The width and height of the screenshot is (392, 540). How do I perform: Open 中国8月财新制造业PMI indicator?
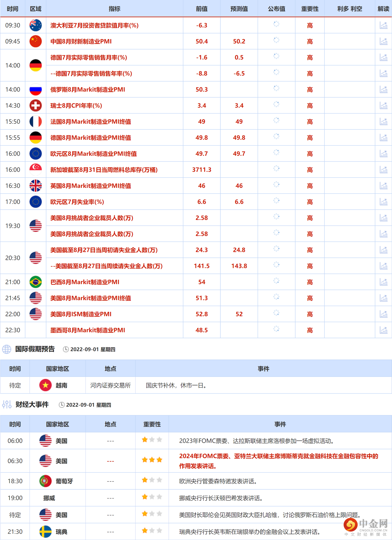[x=81, y=41]
